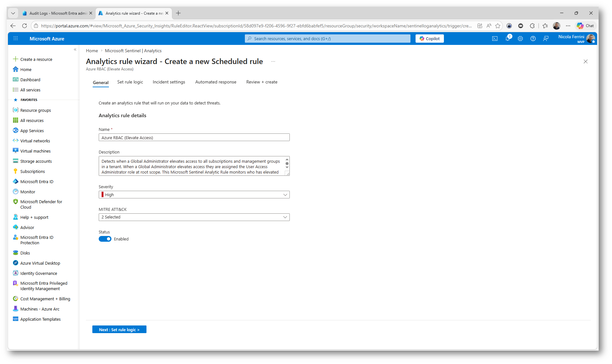
Task: Switch to Set rule logic tab
Action: pyautogui.click(x=130, y=82)
